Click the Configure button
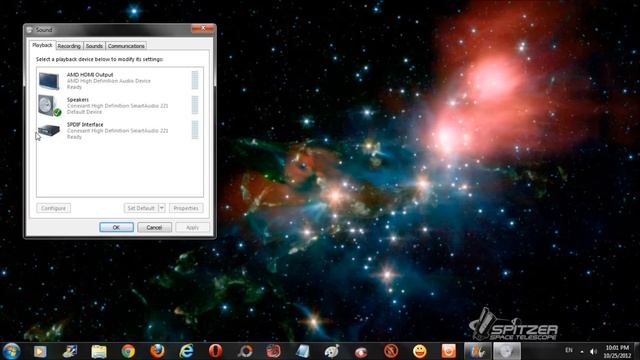Screen dimensions: 640x360 53,208
